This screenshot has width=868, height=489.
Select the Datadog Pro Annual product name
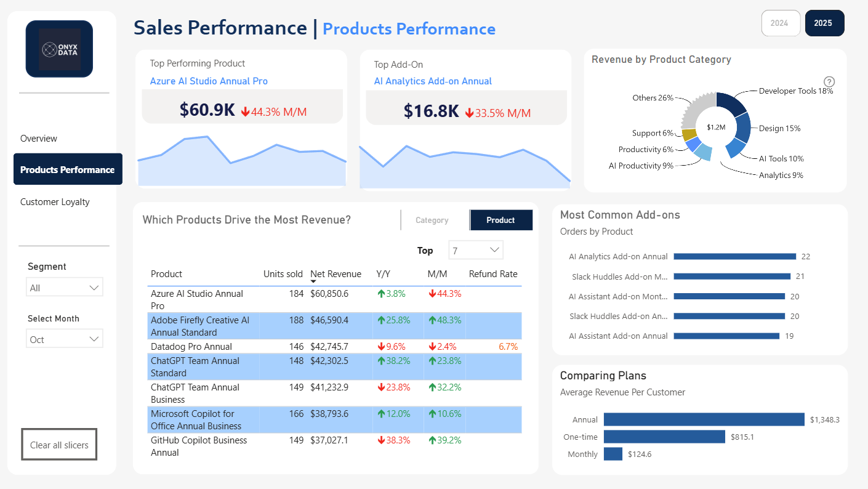coord(191,347)
